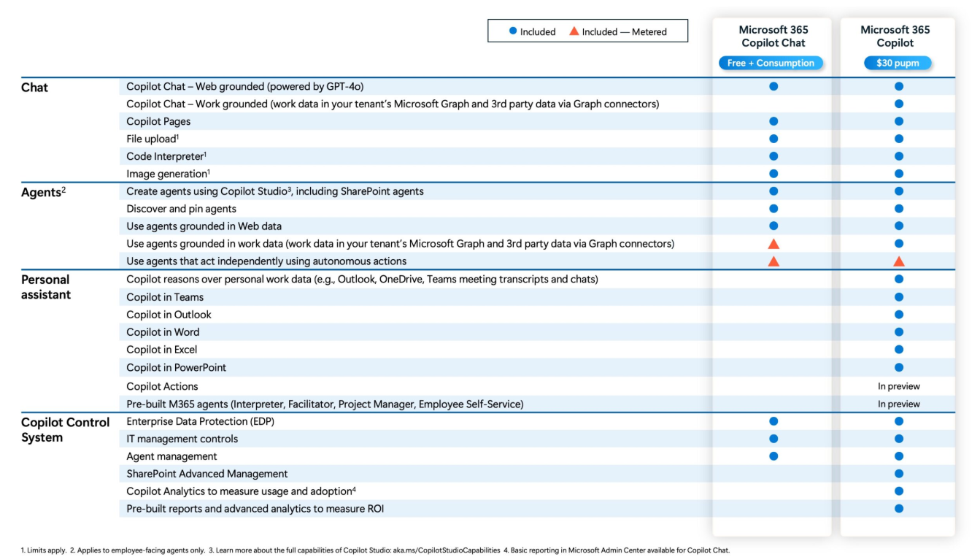Click 'Copilot Pages' feature row label
Image resolution: width=980 pixels, height=557 pixels.
pos(158,121)
